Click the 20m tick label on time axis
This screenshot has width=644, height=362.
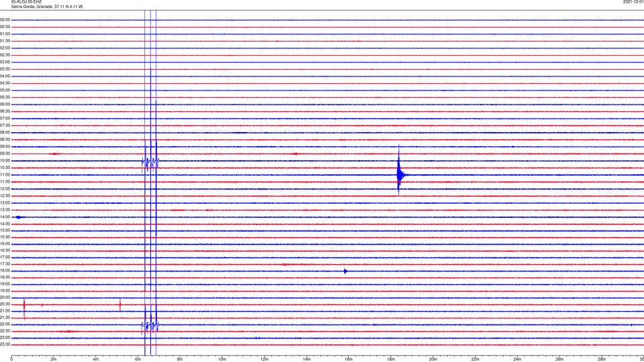coord(433,359)
